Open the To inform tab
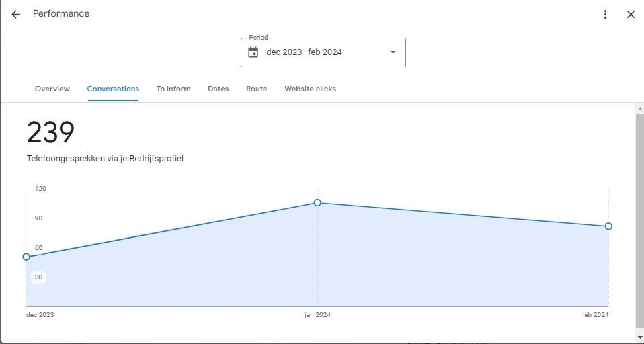Image resolution: width=644 pixels, height=344 pixels. pos(173,89)
